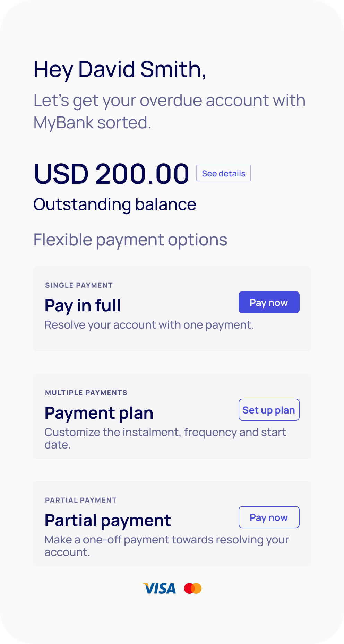344x644 pixels.
Task: Click the Mastercard payment method icon
Action: pyautogui.click(x=193, y=588)
